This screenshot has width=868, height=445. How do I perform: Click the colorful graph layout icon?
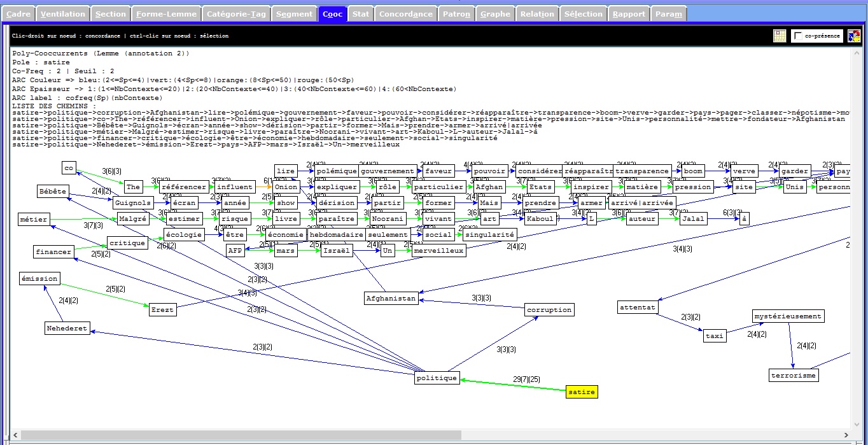pos(853,36)
